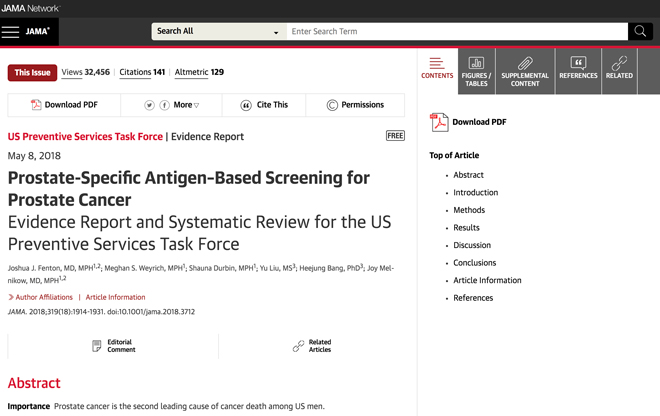The height and width of the screenshot is (416, 660).
Task: Jump to Article Information in contents list
Action: point(487,280)
